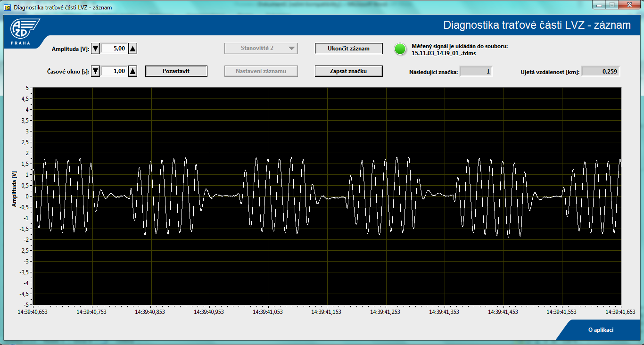Increase the Amplituda value with the up arrow
Image resolution: width=644 pixels, height=345 pixels.
tap(133, 48)
